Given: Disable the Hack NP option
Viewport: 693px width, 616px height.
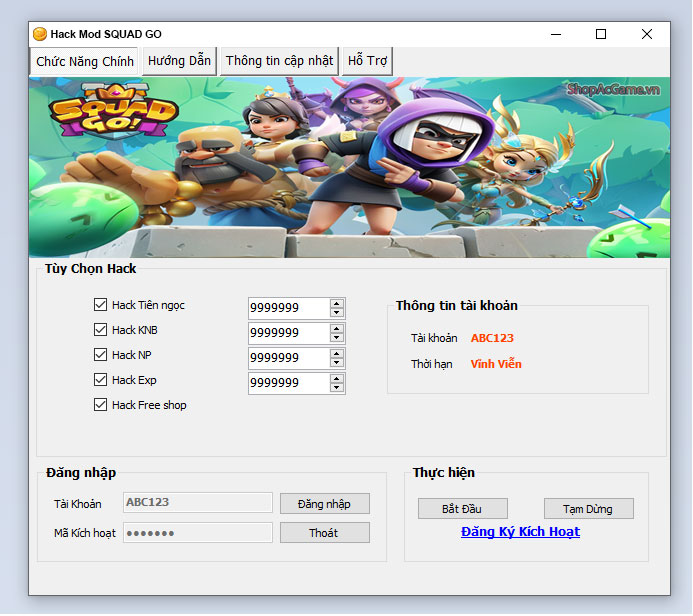Looking at the screenshot, I should 100,355.
